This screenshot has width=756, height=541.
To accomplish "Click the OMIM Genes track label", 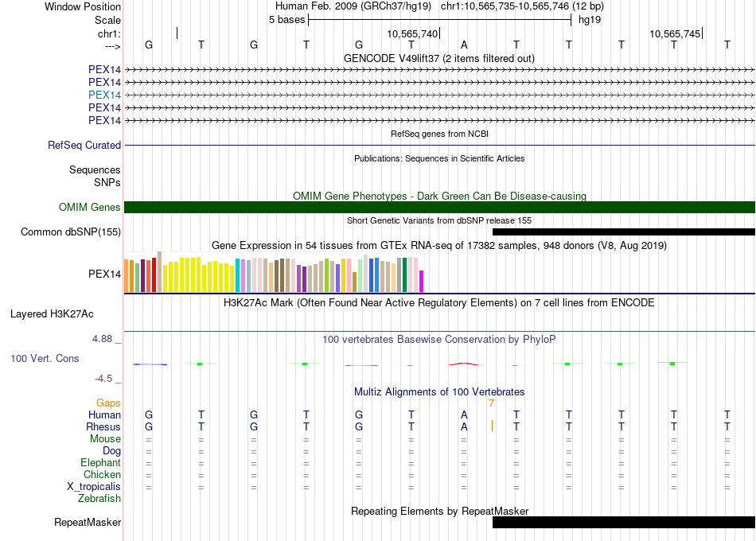I will click(x=90, y=208).
